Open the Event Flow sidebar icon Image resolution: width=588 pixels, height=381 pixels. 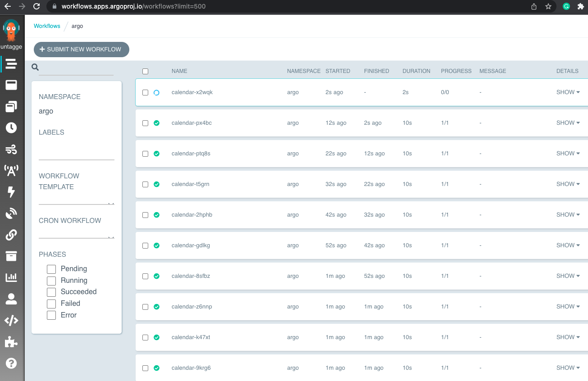11,149
